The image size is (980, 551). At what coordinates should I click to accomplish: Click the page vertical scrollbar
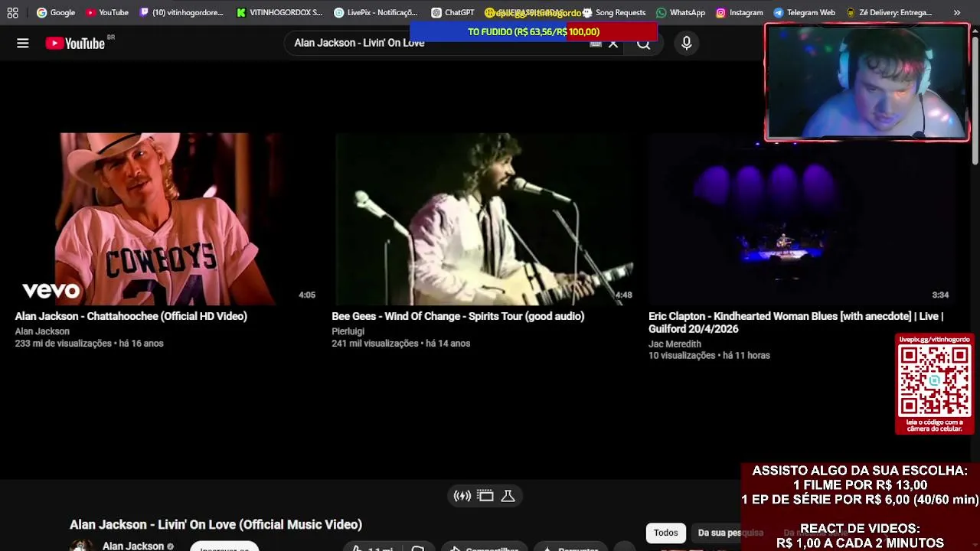[x=975, y=99]
